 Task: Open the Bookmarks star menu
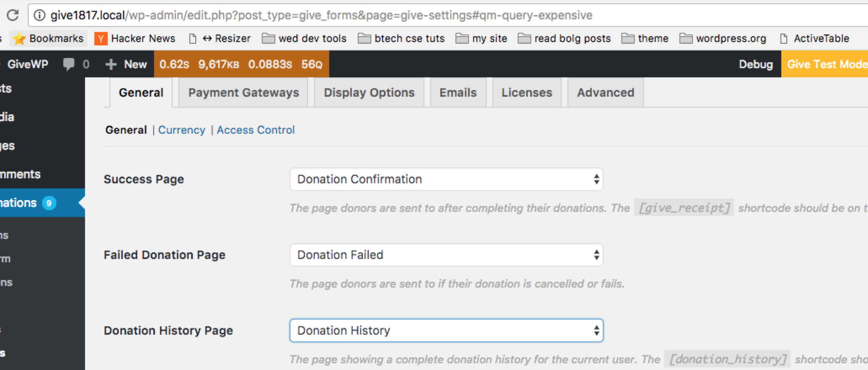19,38
